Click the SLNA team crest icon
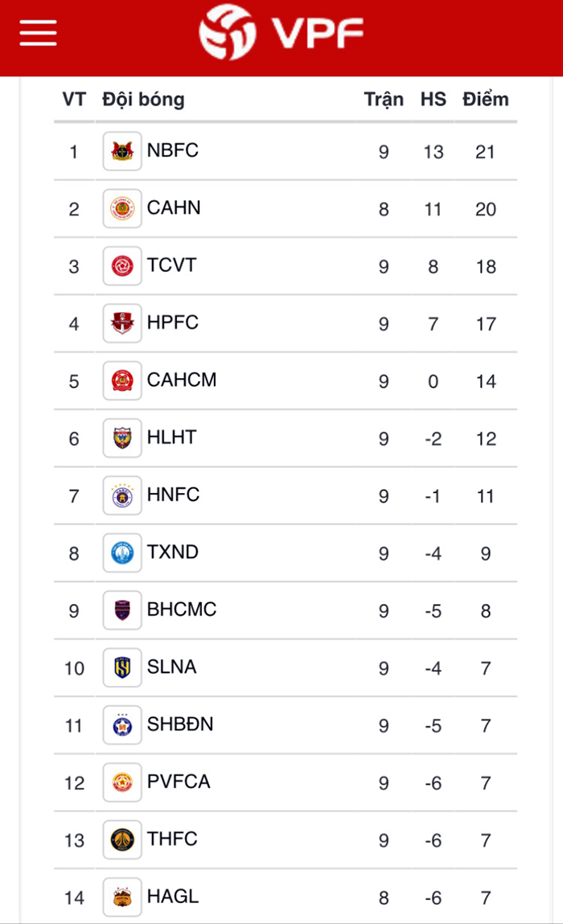This screenshot has height=924, width=563. [x=122, y=667]
